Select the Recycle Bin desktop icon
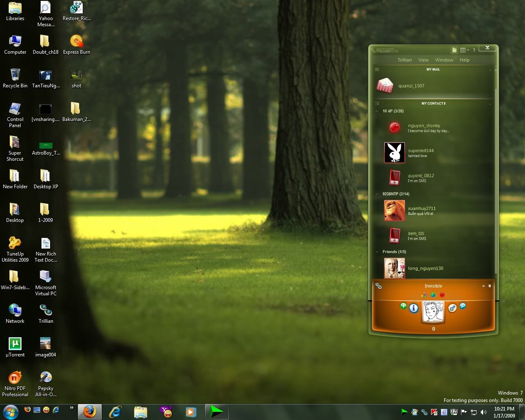The height and width of the screenshot is (420, 525). (x=15, y=78)
